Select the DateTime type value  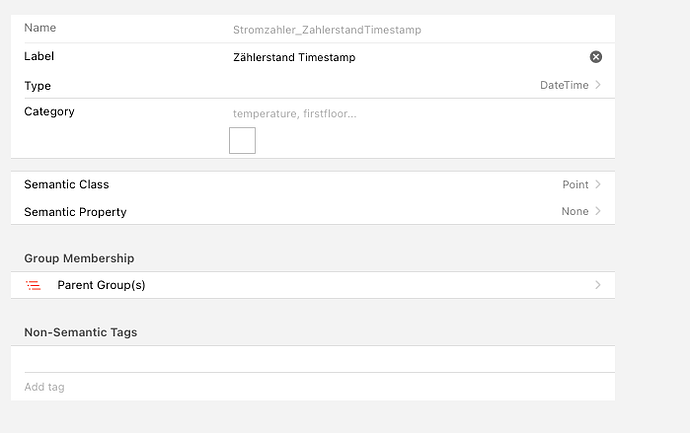pos(564,85)
